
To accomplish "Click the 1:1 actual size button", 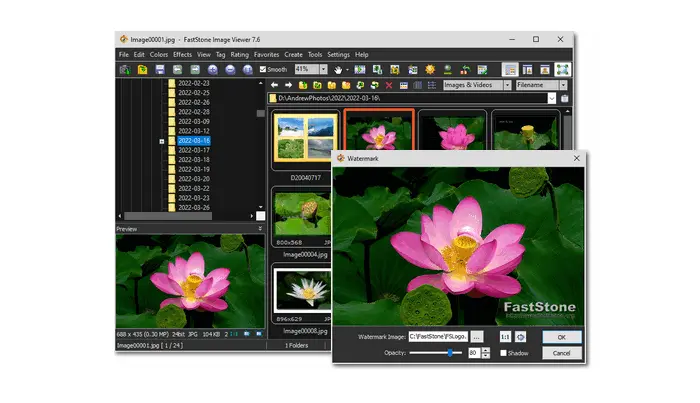I will 505,337.
